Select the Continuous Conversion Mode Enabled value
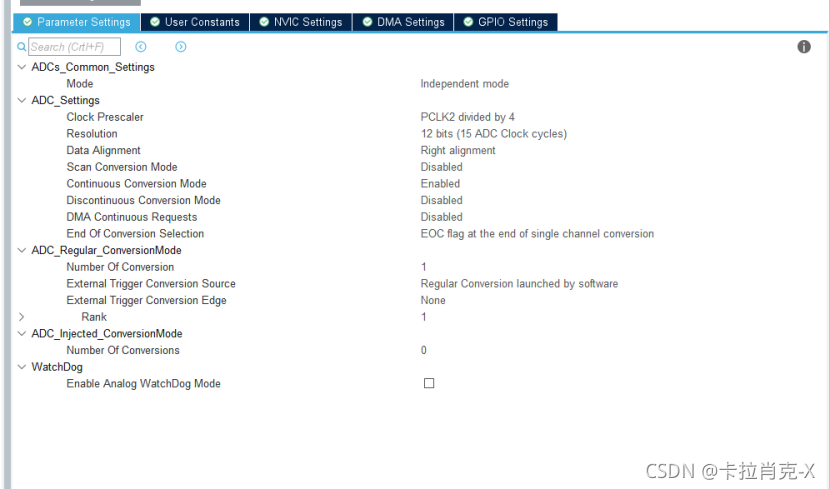This screenshot has height=489, width=830. [x=440, y=184]
